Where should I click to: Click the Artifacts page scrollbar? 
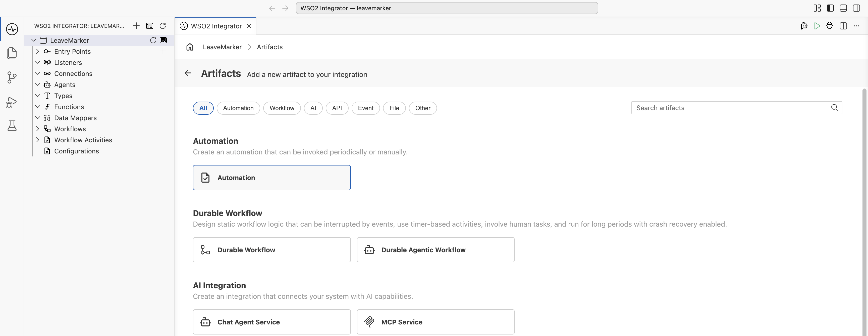click(x=864, y=212)
